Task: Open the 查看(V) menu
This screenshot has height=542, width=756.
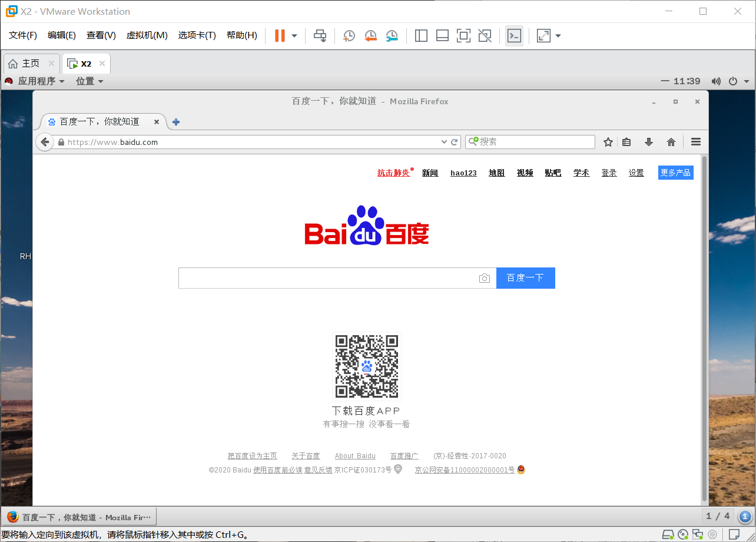Action: [x=101, y=35]
